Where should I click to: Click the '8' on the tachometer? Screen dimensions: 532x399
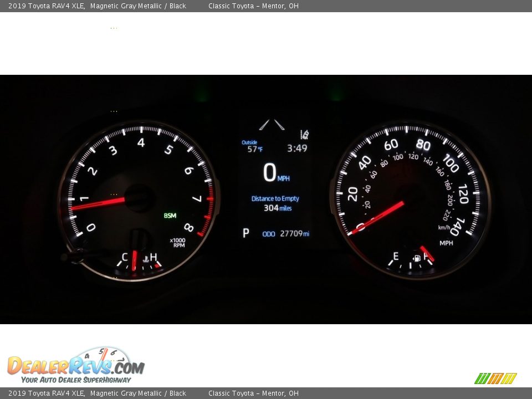[188, 227]
